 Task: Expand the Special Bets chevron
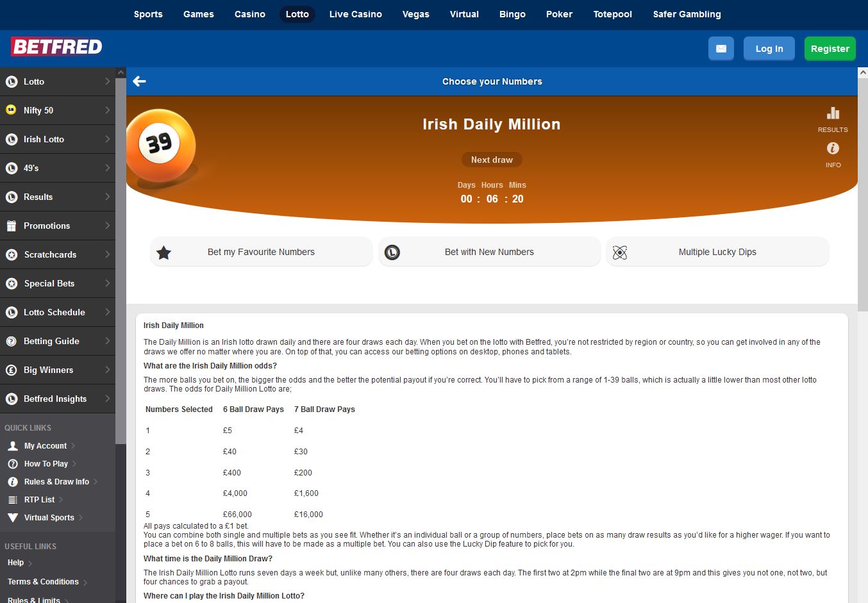coord(107,283)
